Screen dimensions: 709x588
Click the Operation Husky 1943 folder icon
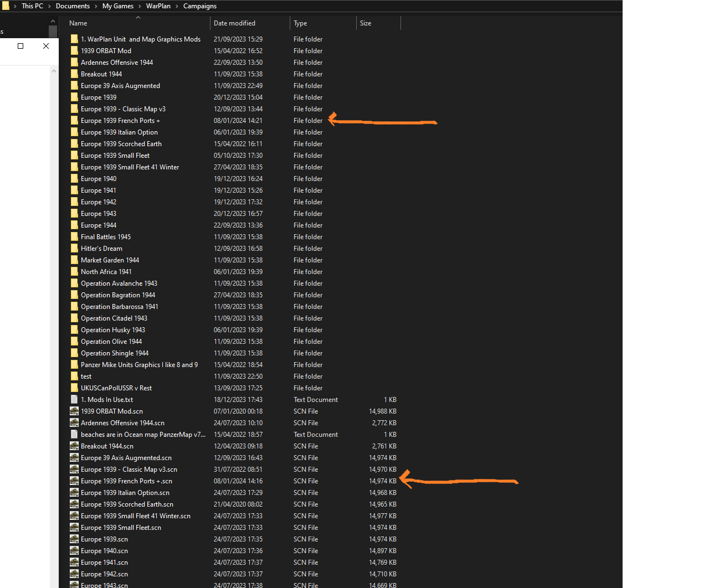(x=74, y=329)
